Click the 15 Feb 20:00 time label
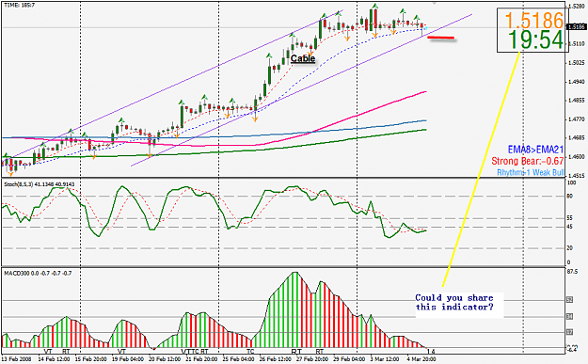 [x=90, y=358]
